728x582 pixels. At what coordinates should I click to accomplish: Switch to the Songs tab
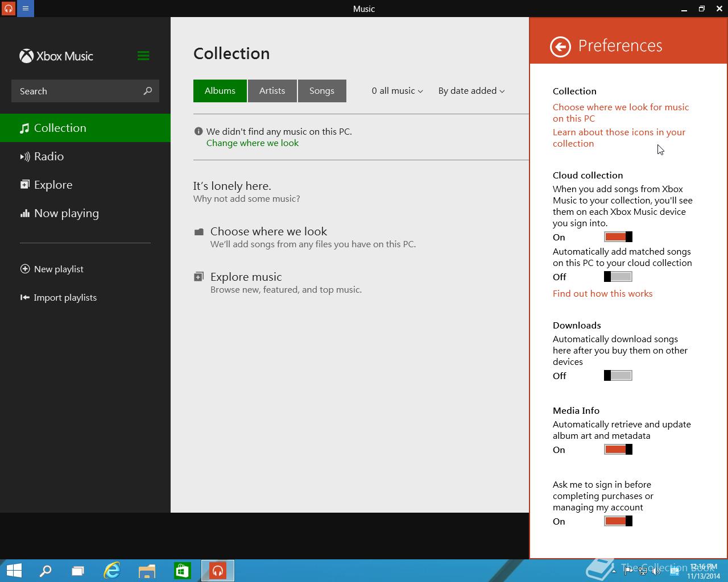[322, 91]
